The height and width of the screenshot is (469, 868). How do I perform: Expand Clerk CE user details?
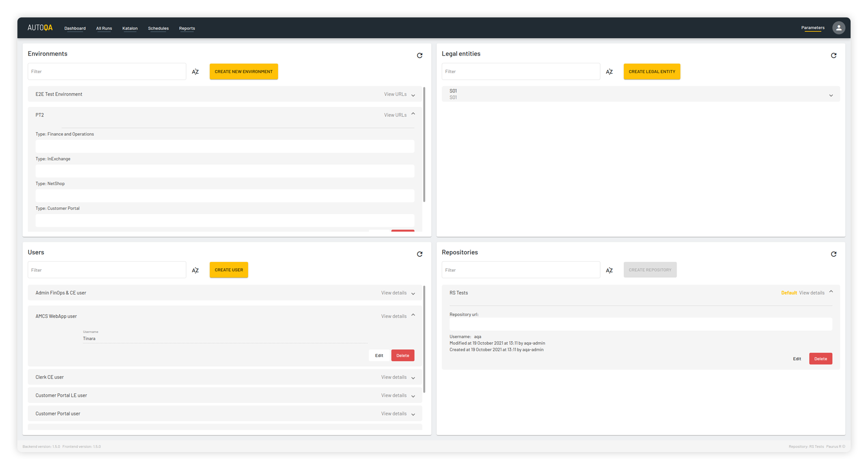click(x=413, y=378)
